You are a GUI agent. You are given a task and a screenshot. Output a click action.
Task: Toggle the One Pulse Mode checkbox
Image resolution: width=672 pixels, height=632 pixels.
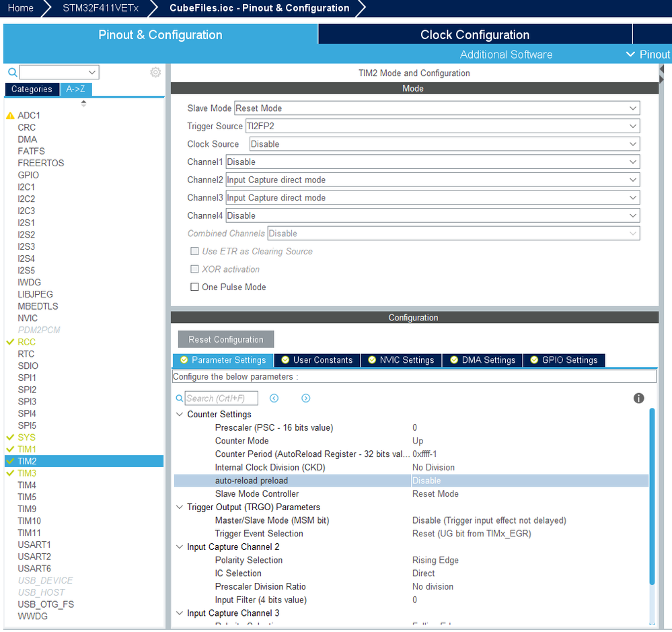coord(194,287)
